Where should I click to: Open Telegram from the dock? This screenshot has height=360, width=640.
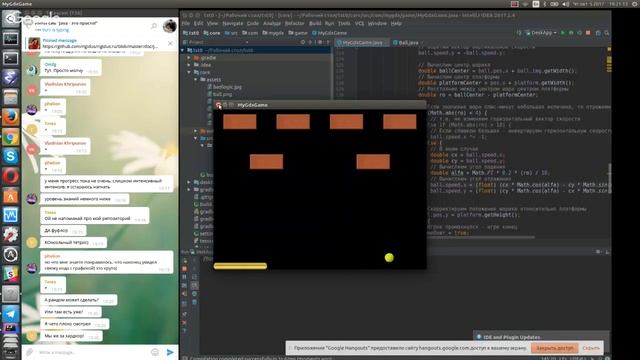(x=11, y=313)
